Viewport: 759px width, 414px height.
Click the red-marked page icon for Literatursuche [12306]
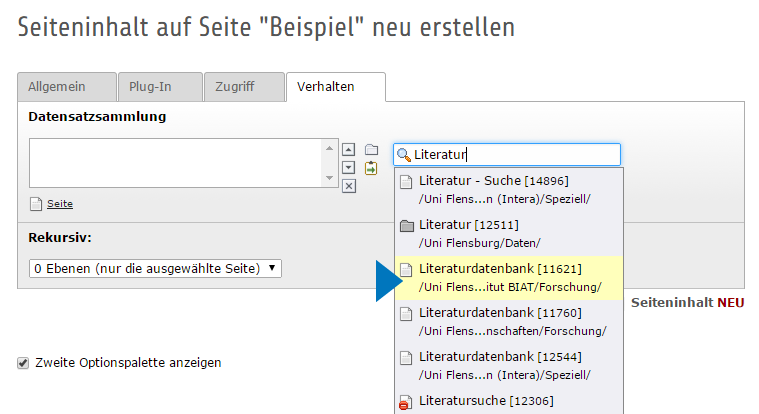pyautogui.click(x=406, y=402)
